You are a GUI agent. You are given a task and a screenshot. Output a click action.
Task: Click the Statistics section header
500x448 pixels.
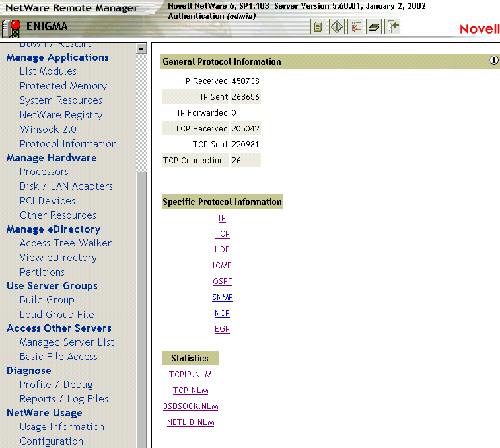pyautogui.click(x=190, y=358)
